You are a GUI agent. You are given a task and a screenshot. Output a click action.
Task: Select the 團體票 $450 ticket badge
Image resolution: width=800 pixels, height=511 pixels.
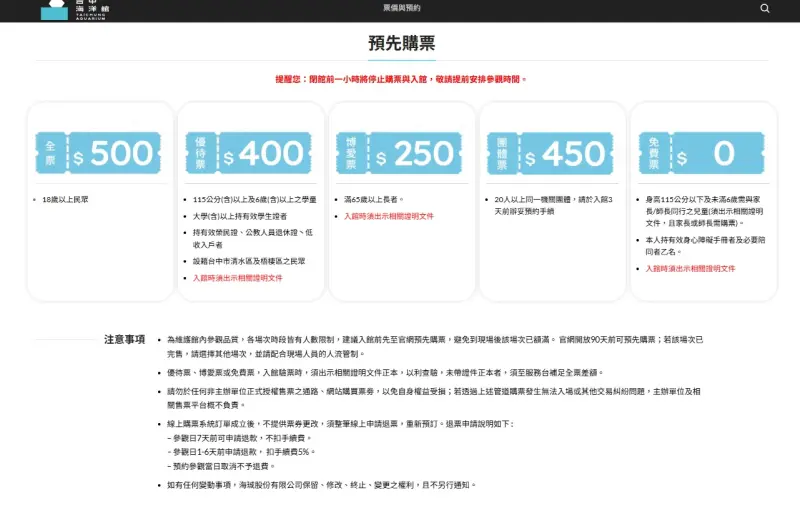pos(550,153)
